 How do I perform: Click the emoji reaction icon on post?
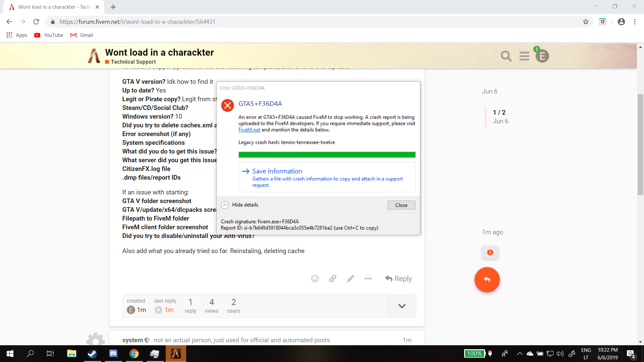[x=315, y=279]
